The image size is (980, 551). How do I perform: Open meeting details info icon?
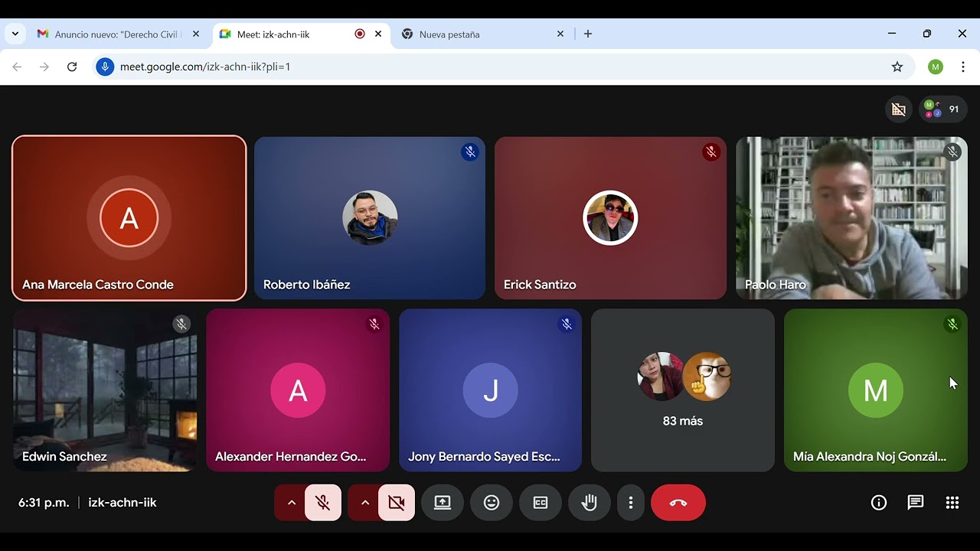(879, 503)
